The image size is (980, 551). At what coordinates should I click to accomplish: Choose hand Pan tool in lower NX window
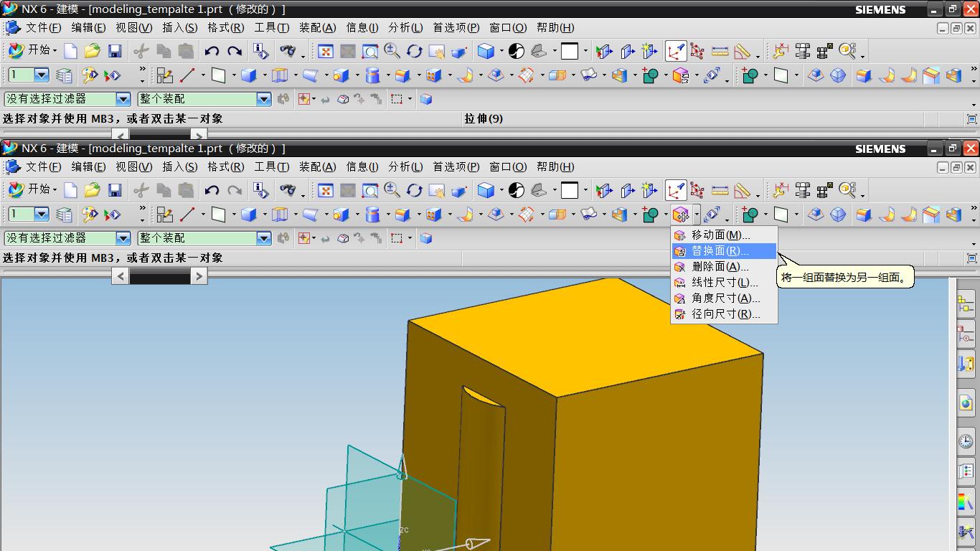436,190
